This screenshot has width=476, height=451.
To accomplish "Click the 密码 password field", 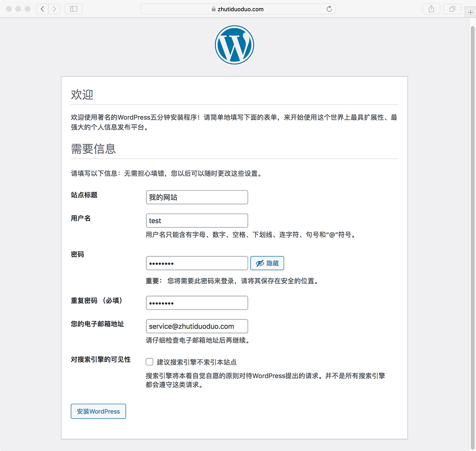I will pos(197,263).
